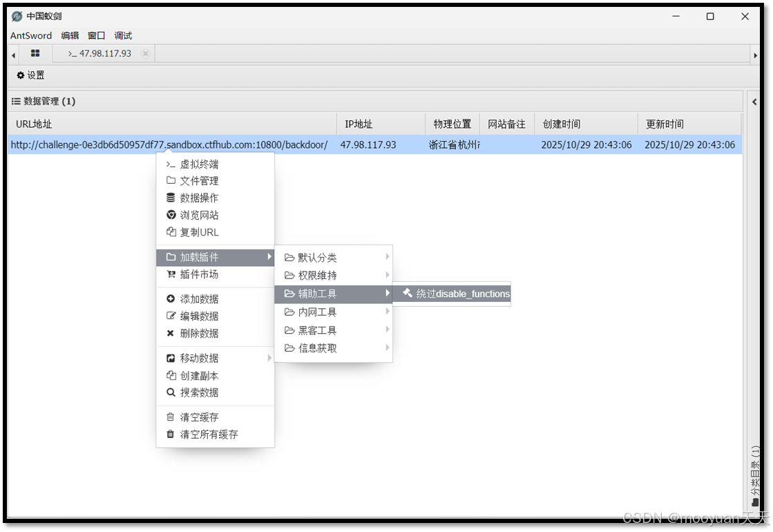The width and height of the screenshot is (773, 532).
Task: Open the 虚拟终端 context menu entry
Action: point(215,164)
